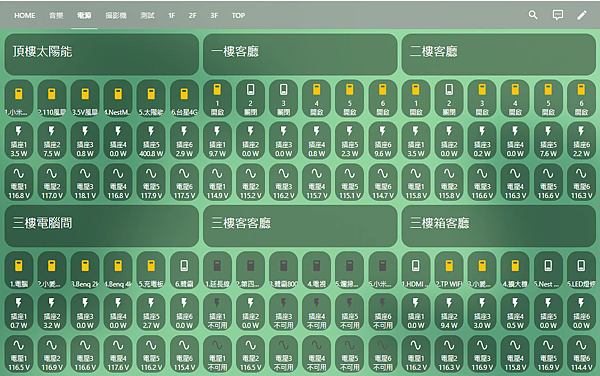Toggle the 3.5V風扇 outlet
This screenshot has width=600, height=376.
click(85, 98)
